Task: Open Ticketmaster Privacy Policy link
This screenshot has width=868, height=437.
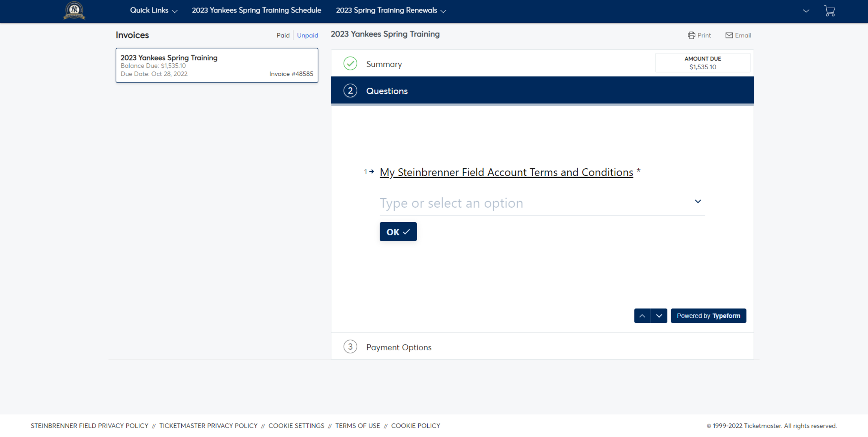Action: click(x=208, y=426)
